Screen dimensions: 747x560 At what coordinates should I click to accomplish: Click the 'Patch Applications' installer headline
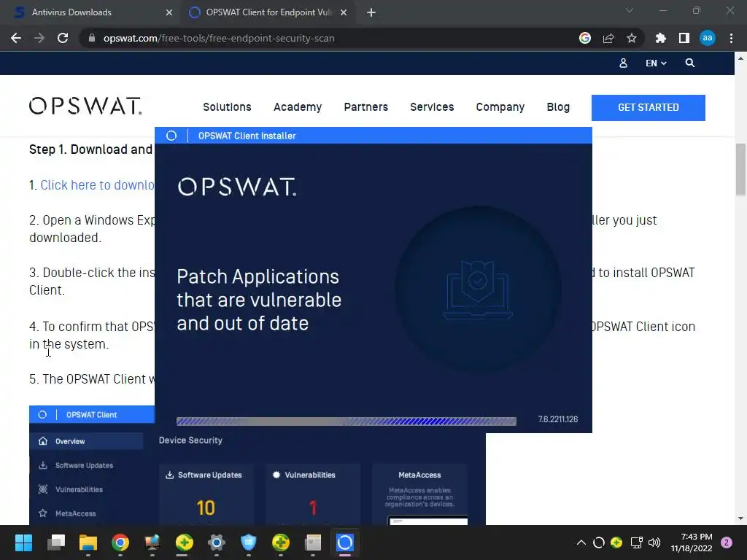(x=259, y=300)
